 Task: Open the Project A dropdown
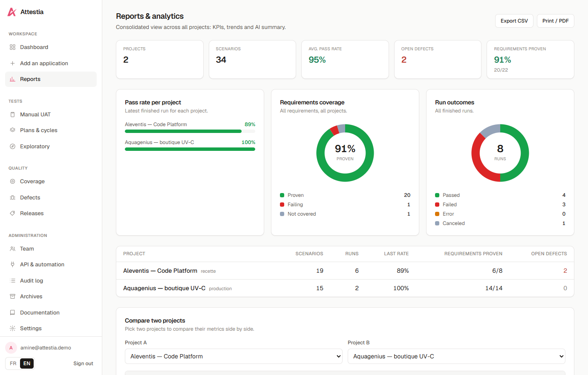(233, 356)
